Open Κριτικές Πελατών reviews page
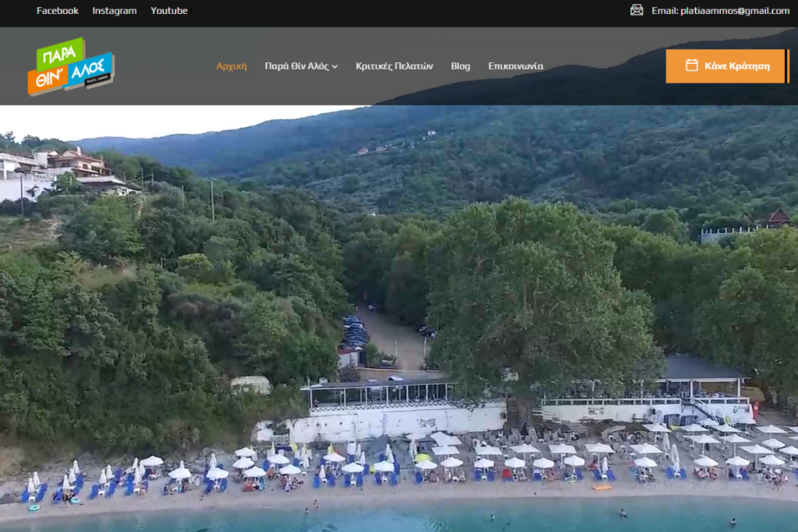 (x=394, y=66)
